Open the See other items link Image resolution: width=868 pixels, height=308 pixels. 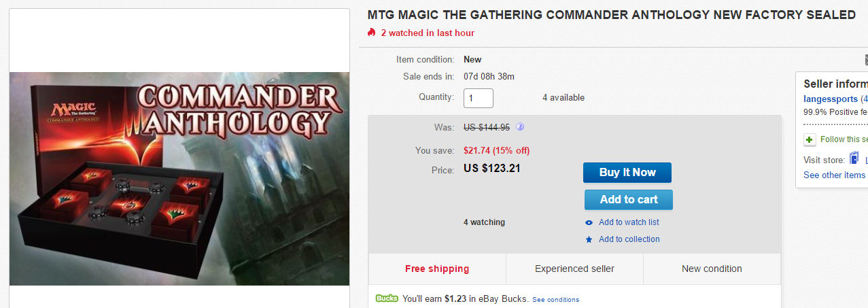(x=834, y=175)
